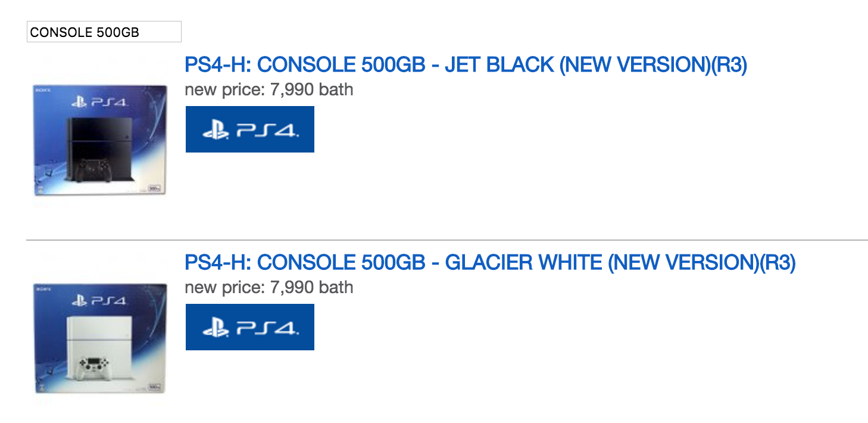Viewport: 868px width, 423px height.
Task: Click the blue PS4 badge under Jet Black price
Action: point(250,129)
